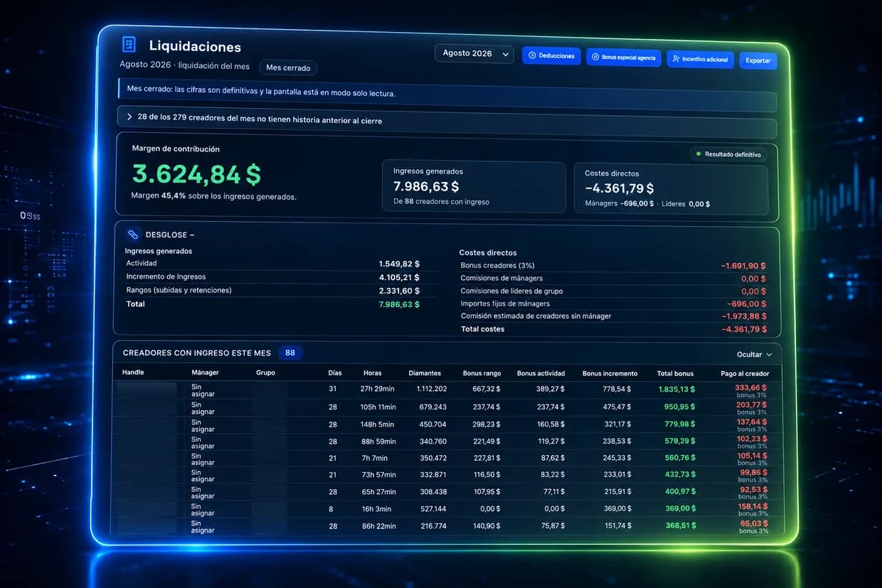The height and width of the screenshot is (588, 882).
Task: Click the Mes cerrado badge
Action: tap(288, 68)
